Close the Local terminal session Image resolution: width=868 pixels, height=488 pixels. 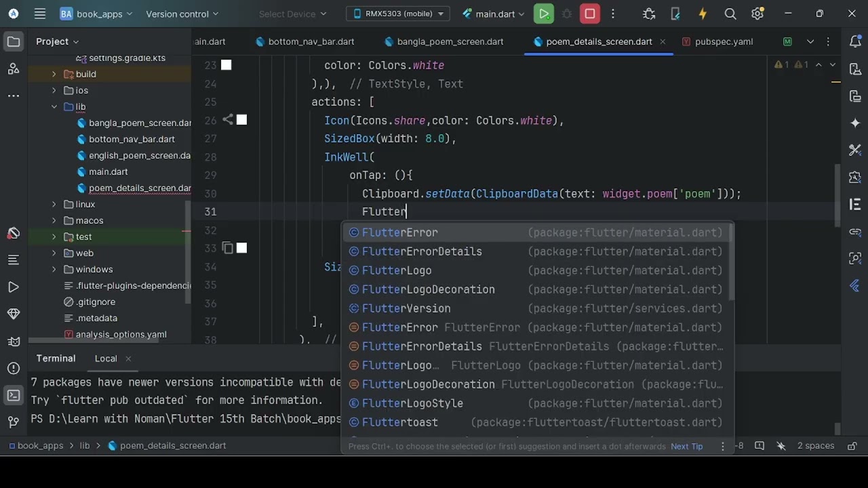click(x=128, y=359)
